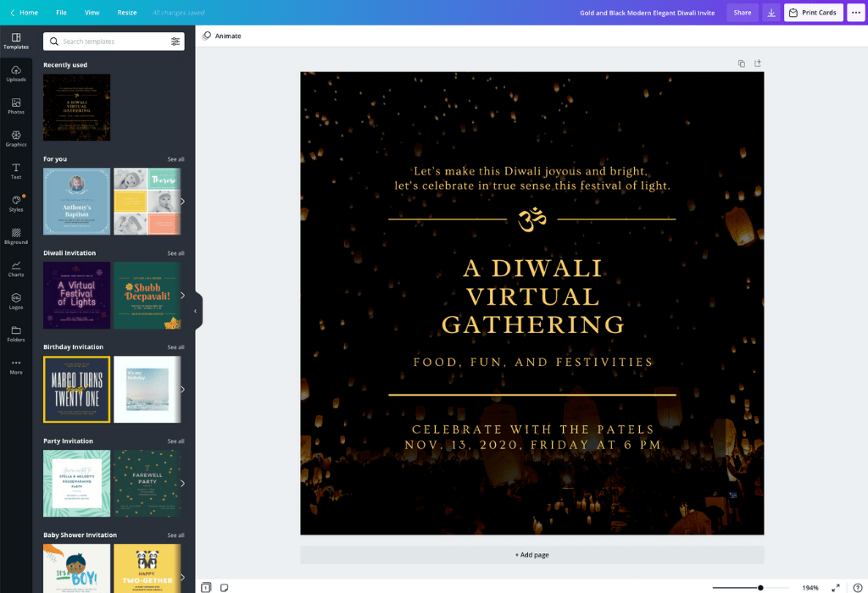868x593 pixels.
Task: Collapse the templates side panel
Action: [196, 310]
